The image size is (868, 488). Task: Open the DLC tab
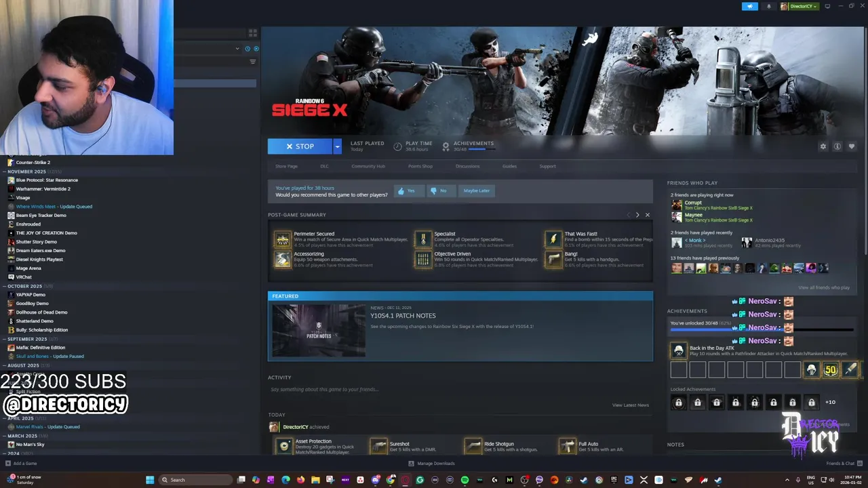(324, 166)
